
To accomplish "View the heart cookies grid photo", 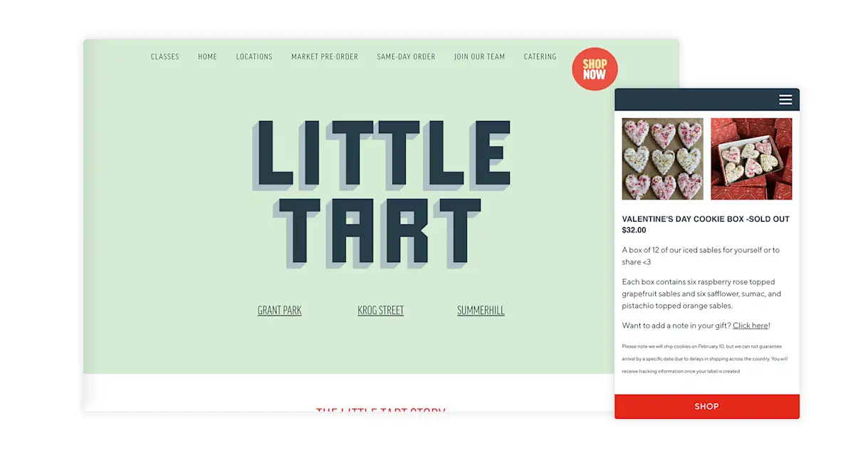I will 663,159.
